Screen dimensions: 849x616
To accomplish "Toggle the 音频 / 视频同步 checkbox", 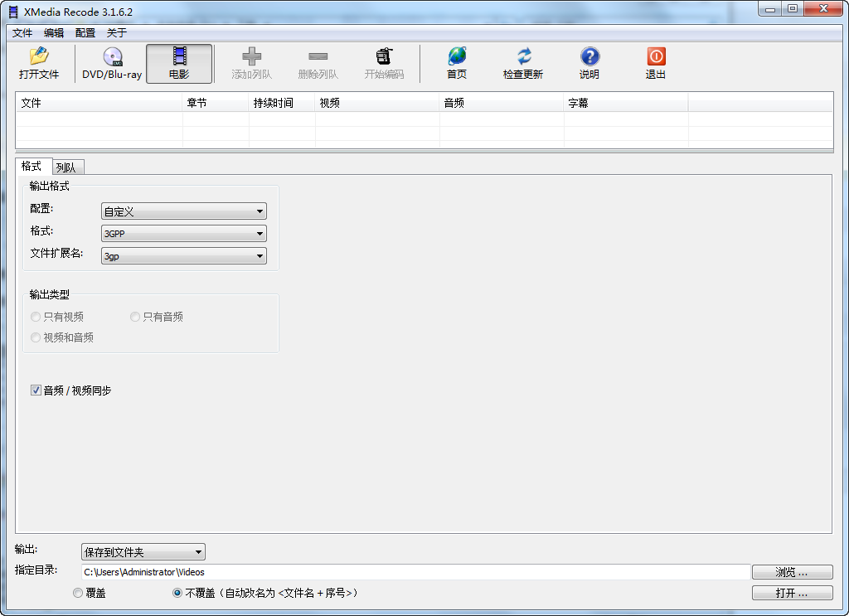I will coord(36,390).
